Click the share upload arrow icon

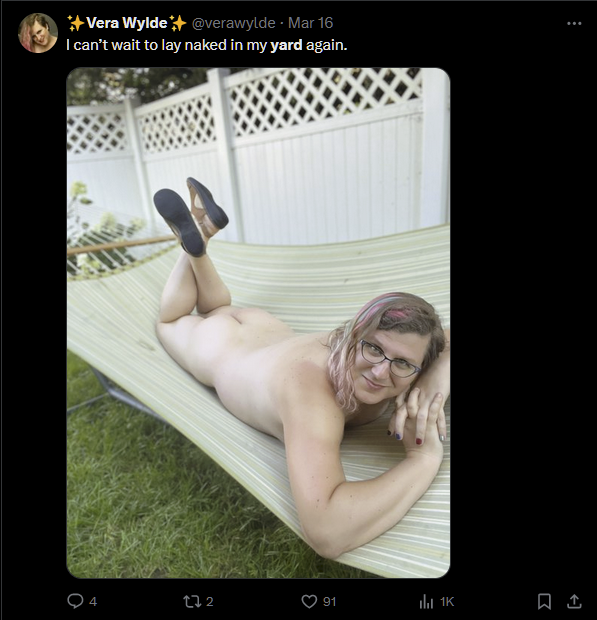(x=574, y=601)
